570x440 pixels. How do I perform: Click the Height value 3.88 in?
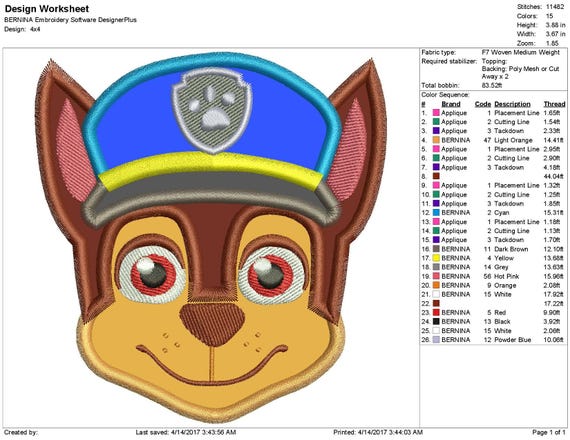click(555, 25)
